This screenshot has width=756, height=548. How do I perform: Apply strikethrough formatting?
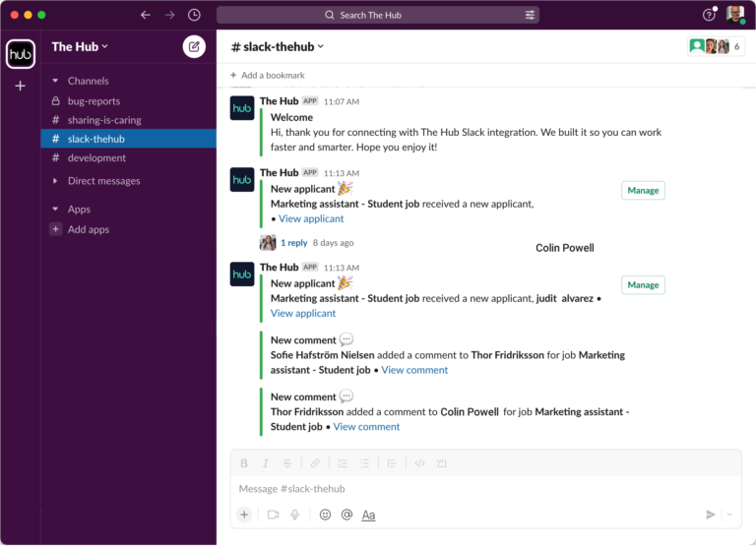click(287, 463)
